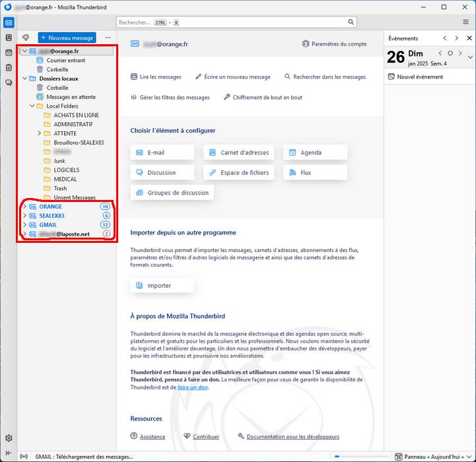Screen dimensions: 476x462
Task: Select ACHATS EN LIGNE folder
Action: [76, 115]
